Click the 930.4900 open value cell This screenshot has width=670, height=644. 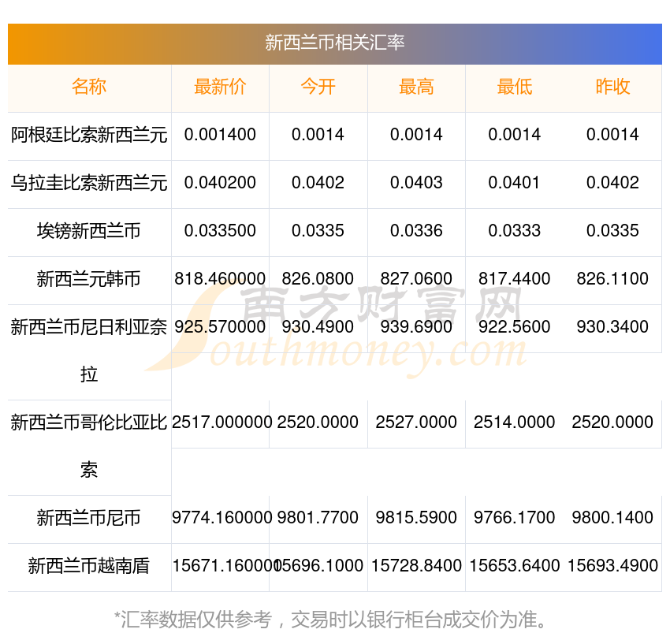[318, 327]
